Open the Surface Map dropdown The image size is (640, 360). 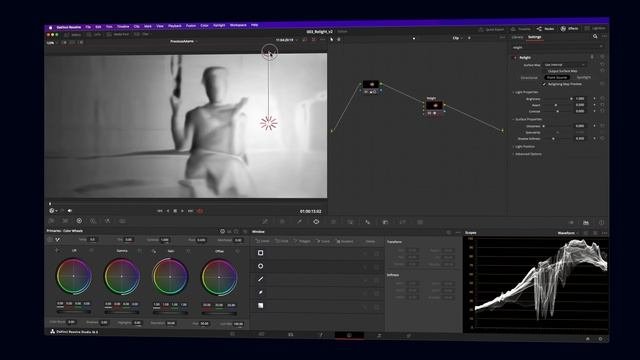pyautogui.click(x=565, y=65)
